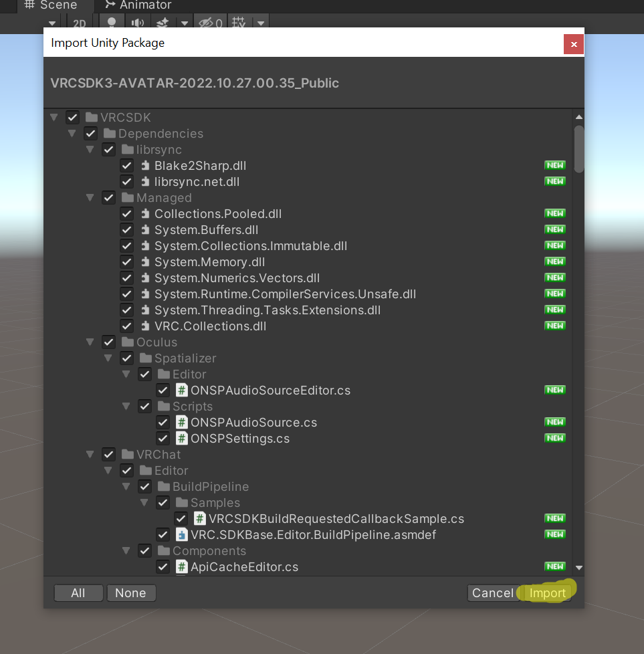Switch to the Animator tab
Screen dimensions: 644x654
click(x=138, y=5)
